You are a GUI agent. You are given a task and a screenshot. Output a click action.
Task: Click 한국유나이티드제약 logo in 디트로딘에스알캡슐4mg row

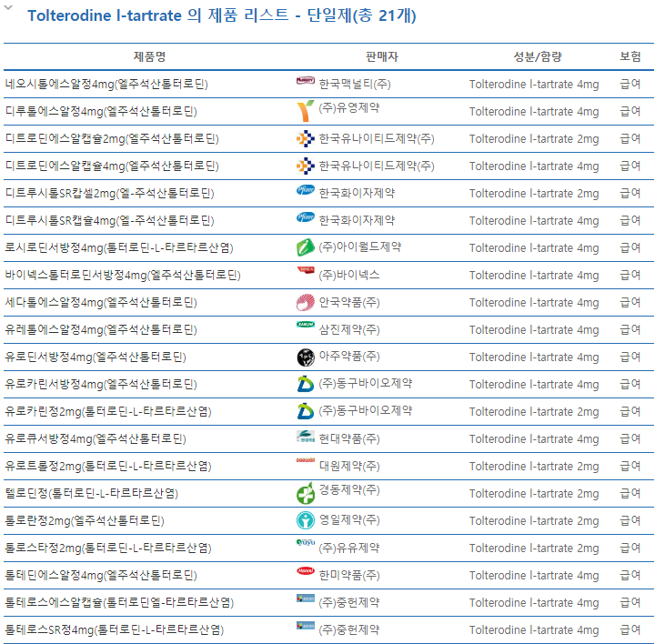point(306,166)
